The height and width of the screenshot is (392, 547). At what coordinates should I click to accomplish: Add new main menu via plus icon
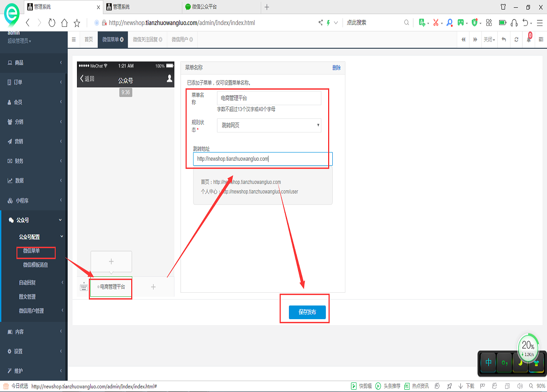point(153,287)
